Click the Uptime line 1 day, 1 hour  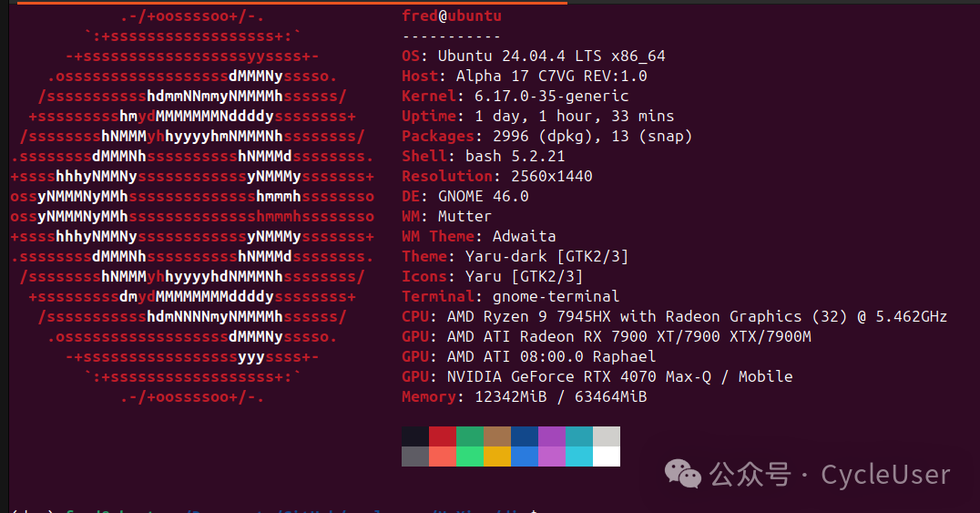point(537,116)
